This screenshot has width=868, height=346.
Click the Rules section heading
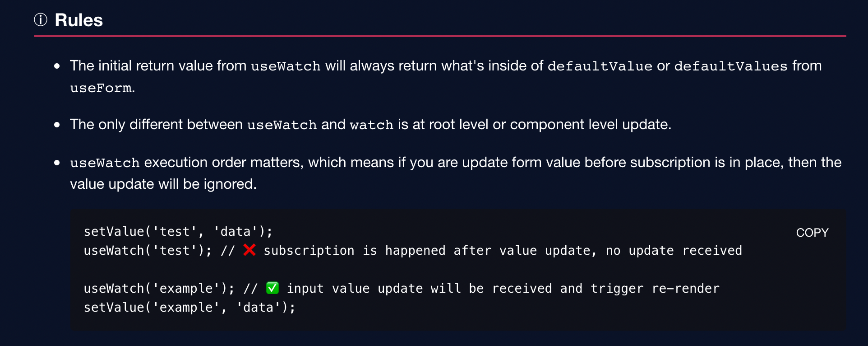(78, 20)
